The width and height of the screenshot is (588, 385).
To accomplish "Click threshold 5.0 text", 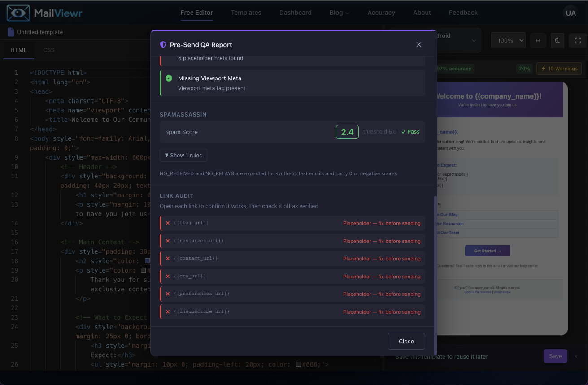I will pyautogui.click(x=380, y=132).
